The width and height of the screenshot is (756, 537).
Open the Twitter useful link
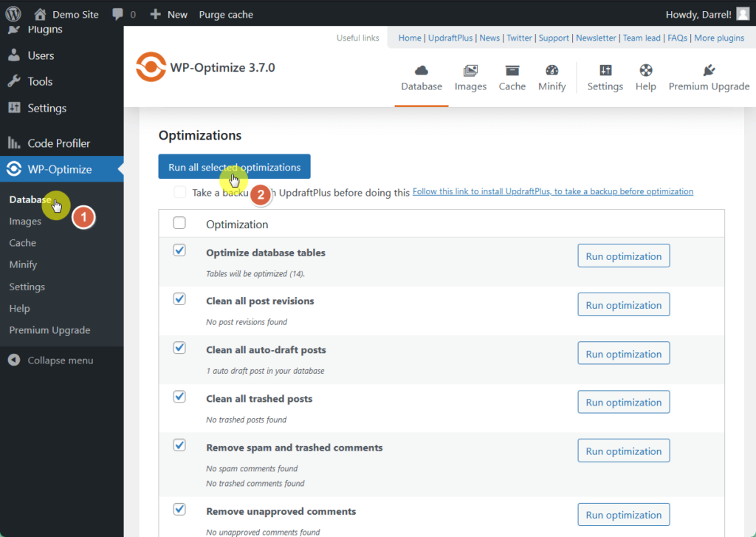pyautogui.click(x=519, y=38)
